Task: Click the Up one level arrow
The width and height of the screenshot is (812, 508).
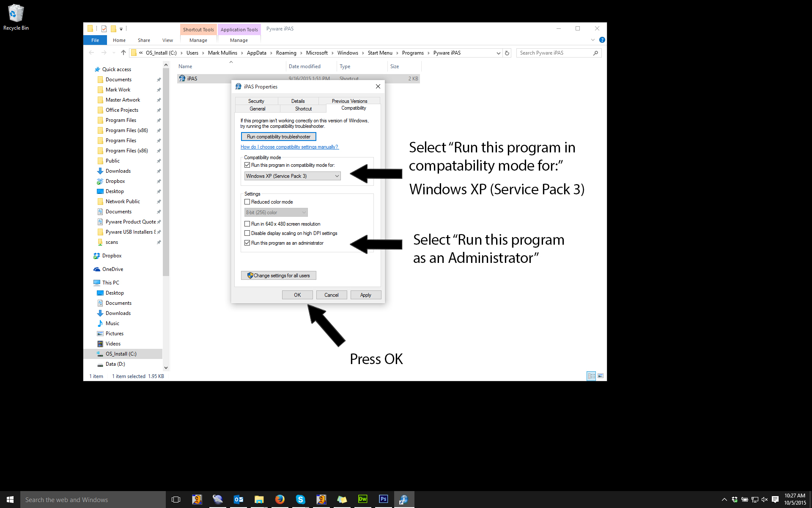Action: tap(123, 52)
